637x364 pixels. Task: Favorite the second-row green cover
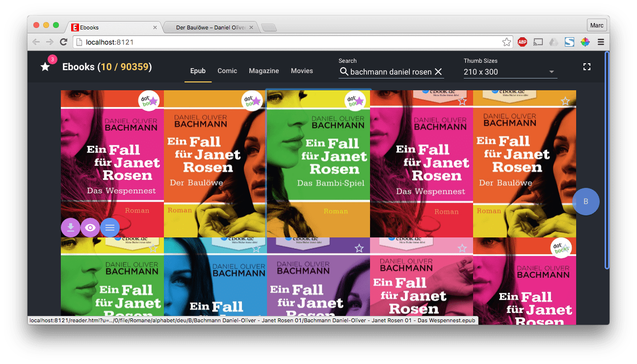tap(153, 249)
